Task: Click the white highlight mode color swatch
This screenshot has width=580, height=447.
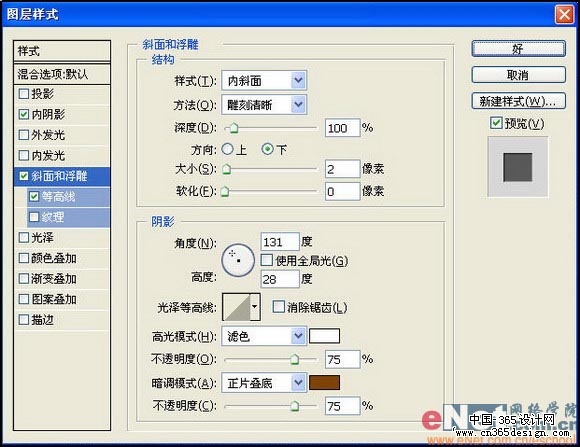Action: tap(324, 336)
